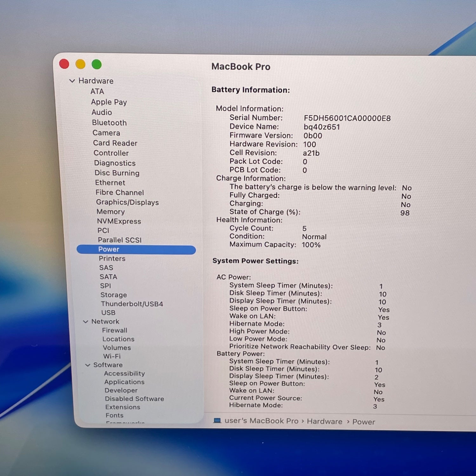
Task: Select Disc Burning in the sidebar
Action: 117,173
